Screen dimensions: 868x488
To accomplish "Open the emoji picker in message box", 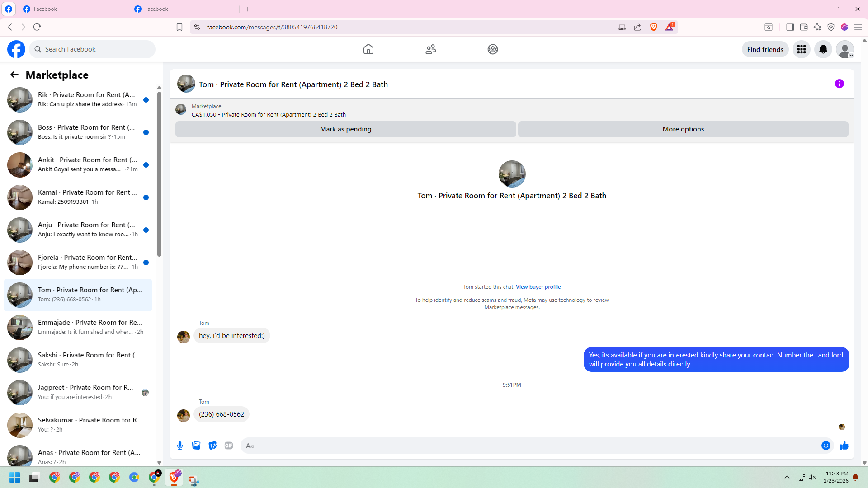I will (x=826, y=446).
